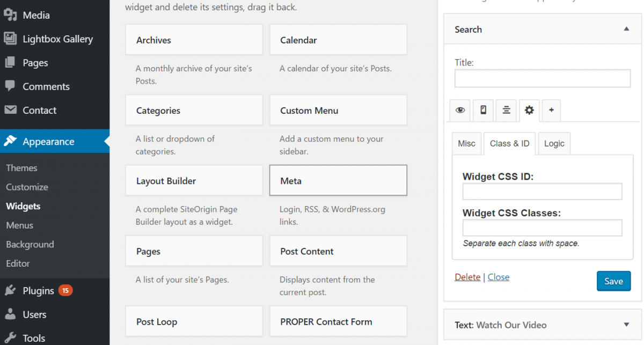644x345 pixels.
Task: Expand the Text: Watch Our Video widget
Action: [626, 325]
